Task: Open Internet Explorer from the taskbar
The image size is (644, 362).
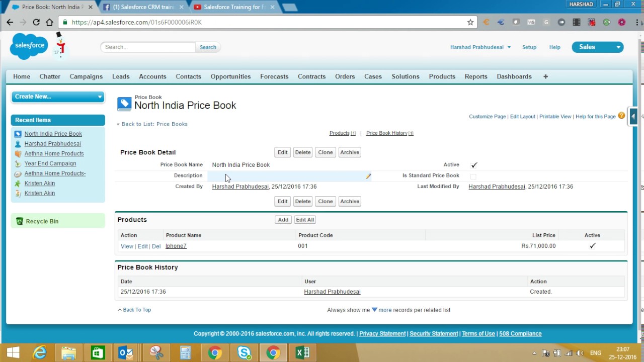Action: tap(40, 352)
